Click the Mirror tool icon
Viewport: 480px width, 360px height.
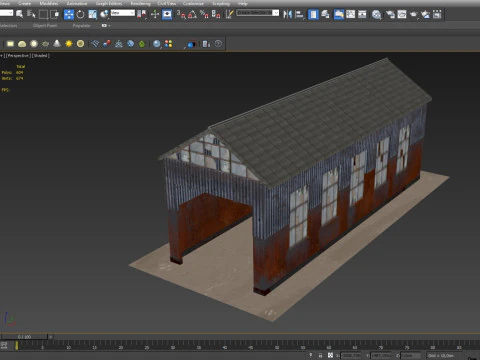[x=287, y=14]
